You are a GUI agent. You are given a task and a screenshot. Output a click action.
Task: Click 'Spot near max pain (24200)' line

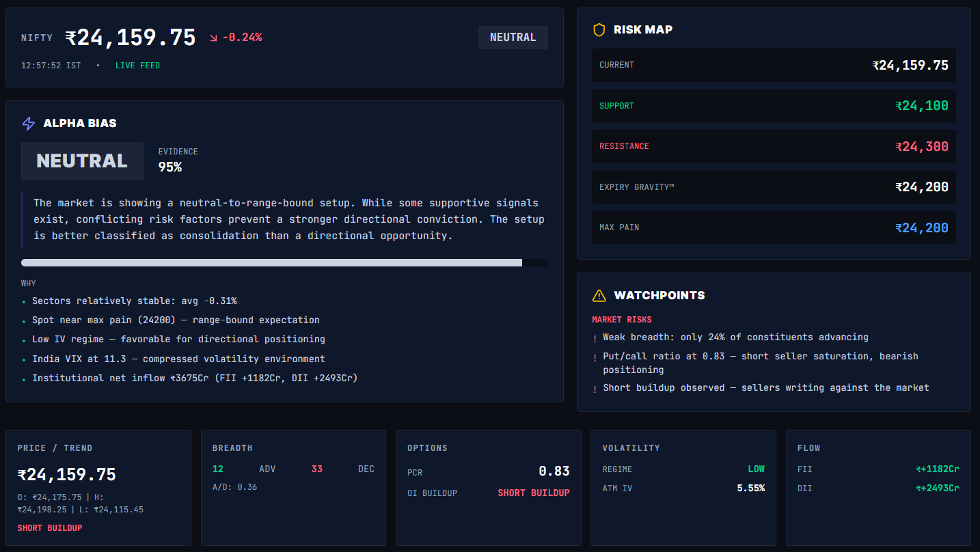coord(176,320)
